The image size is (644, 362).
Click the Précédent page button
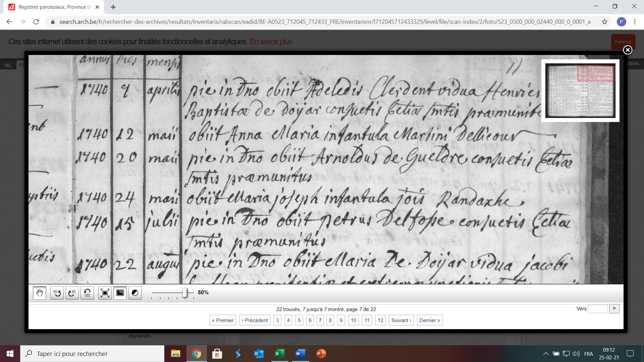pos(255,320)
